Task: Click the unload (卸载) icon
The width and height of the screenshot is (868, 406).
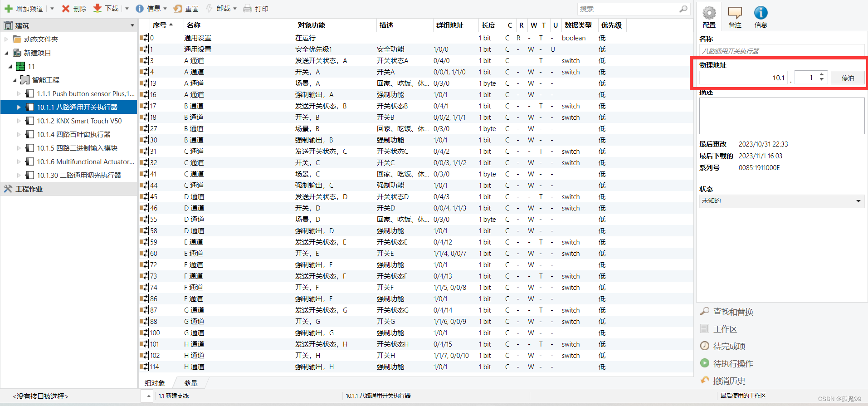Action: click(x=209, y=9)
